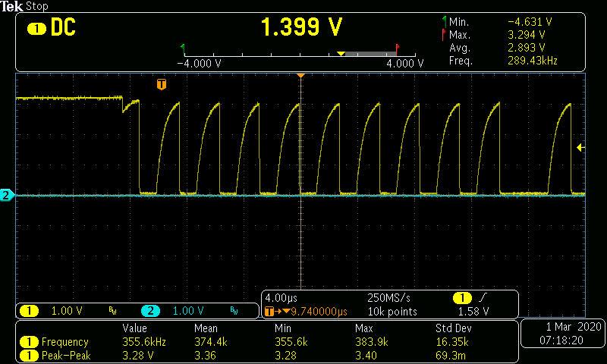Click the orange trigger position triangle at top

(x=301, y=76)
